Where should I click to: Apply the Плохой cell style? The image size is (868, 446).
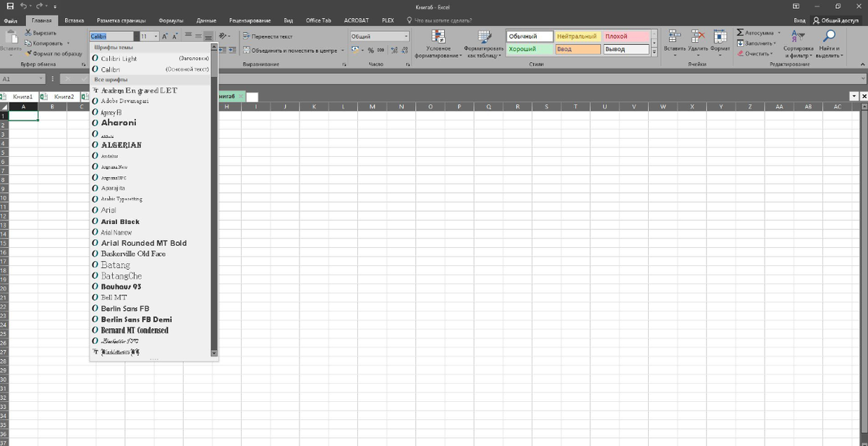pos(626,36)
